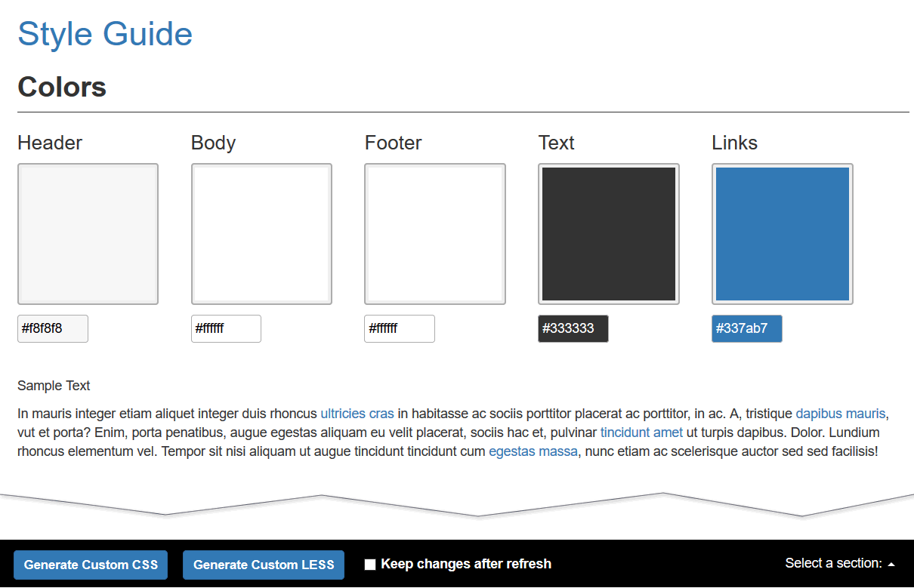
Task: Open the egestas massa link
Action: click(x=533, y=451)
